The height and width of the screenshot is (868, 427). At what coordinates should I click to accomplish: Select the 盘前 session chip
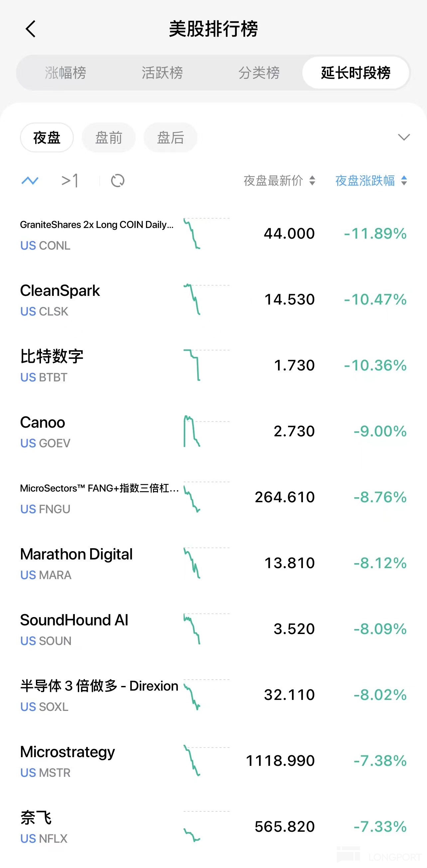[108, 137]
